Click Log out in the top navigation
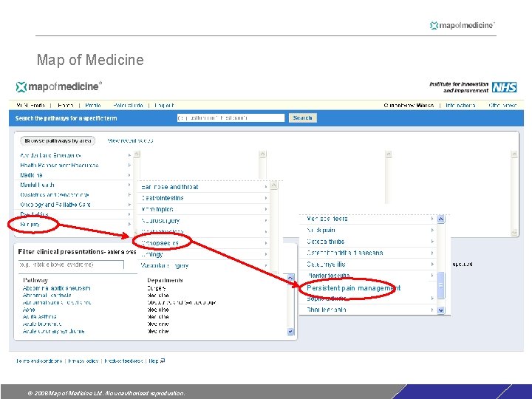 [164, 105]
